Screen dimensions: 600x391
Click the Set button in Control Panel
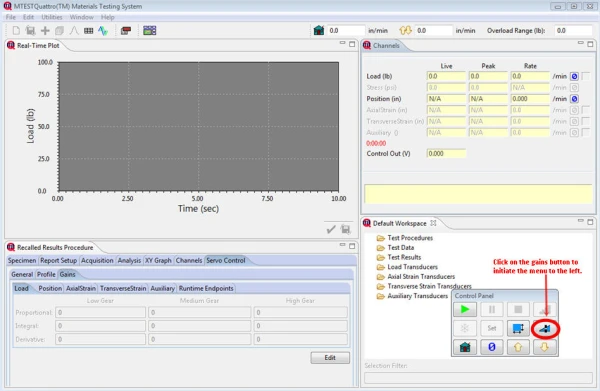tap(492, 328)
